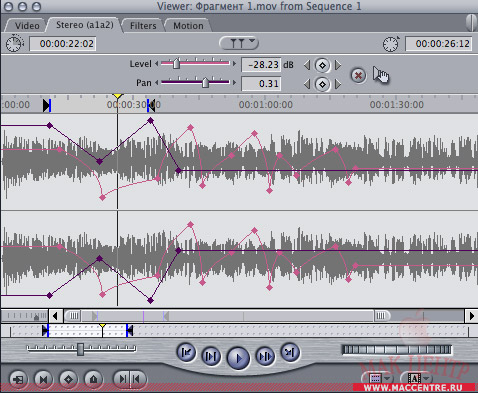
Task: Select lowest dark pan keyframe in lower waveform
Action: 151,300
